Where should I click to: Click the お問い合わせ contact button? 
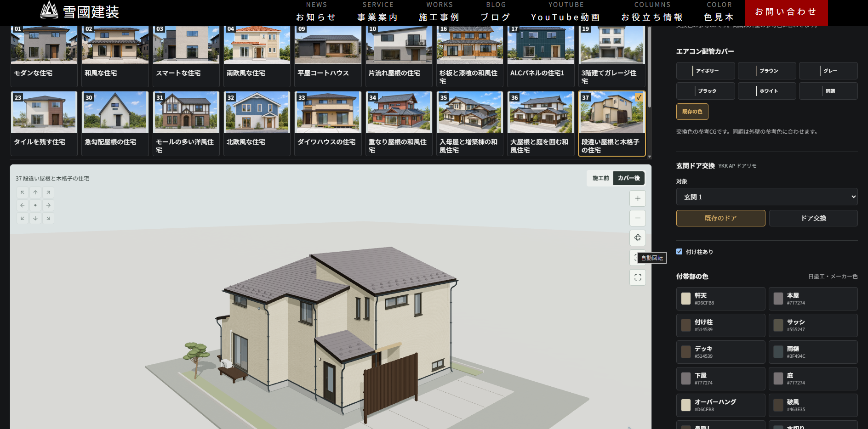click(x=786, y=12)
